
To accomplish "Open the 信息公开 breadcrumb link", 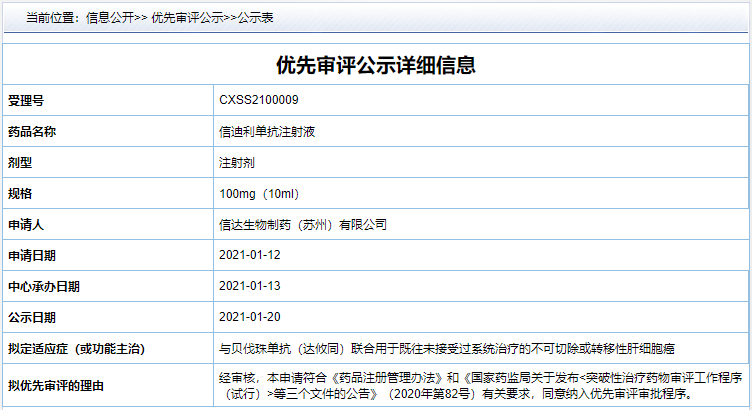I will coord(110,18).
